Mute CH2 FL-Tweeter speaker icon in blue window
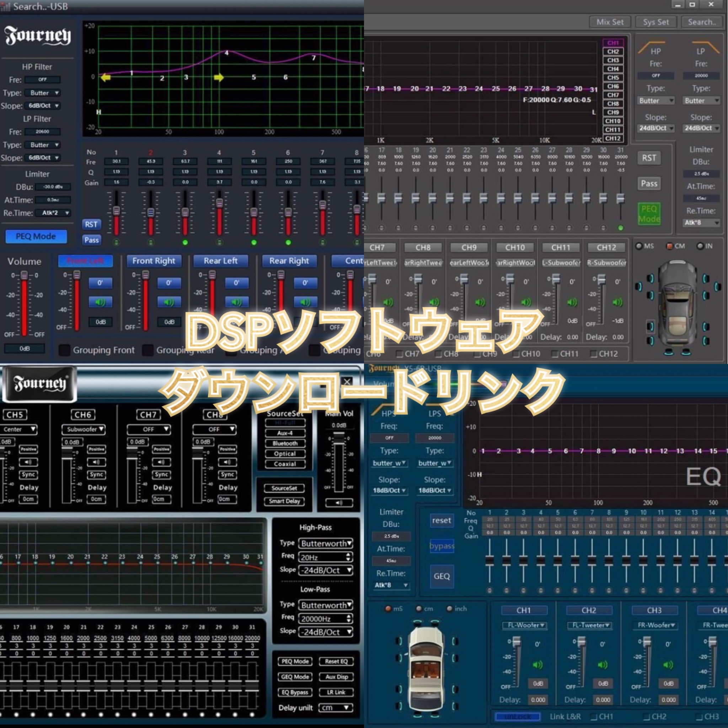Image resolution: width=728 pixels, height=728 pixels. tap(603, 665)
